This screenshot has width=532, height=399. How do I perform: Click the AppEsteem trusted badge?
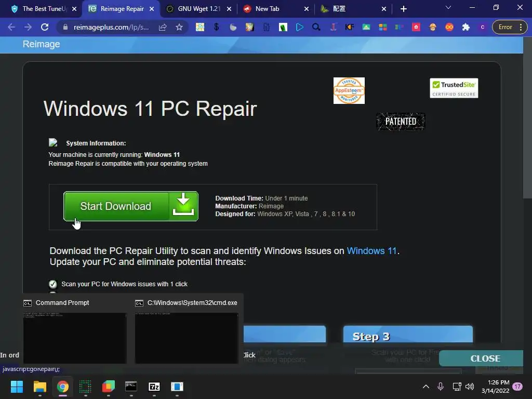point(349,90)
